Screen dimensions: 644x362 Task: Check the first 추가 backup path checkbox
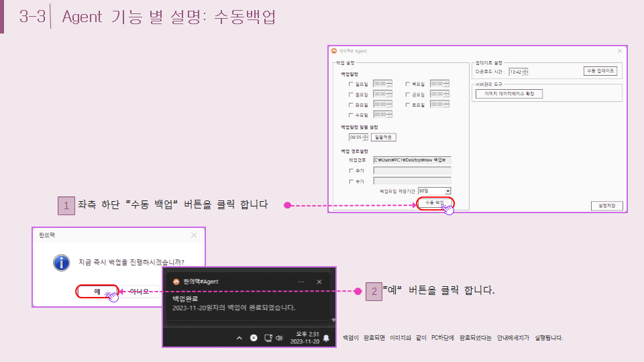click(351, 170)
